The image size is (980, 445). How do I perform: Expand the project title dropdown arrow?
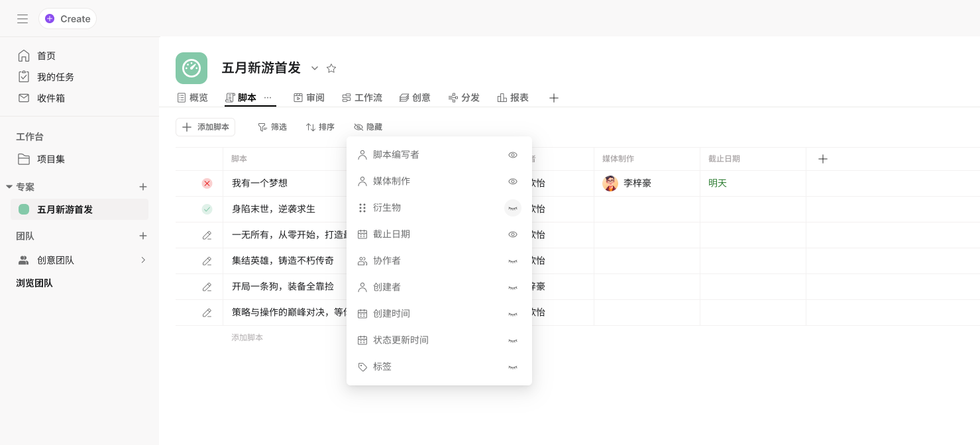tap(315, 68)
